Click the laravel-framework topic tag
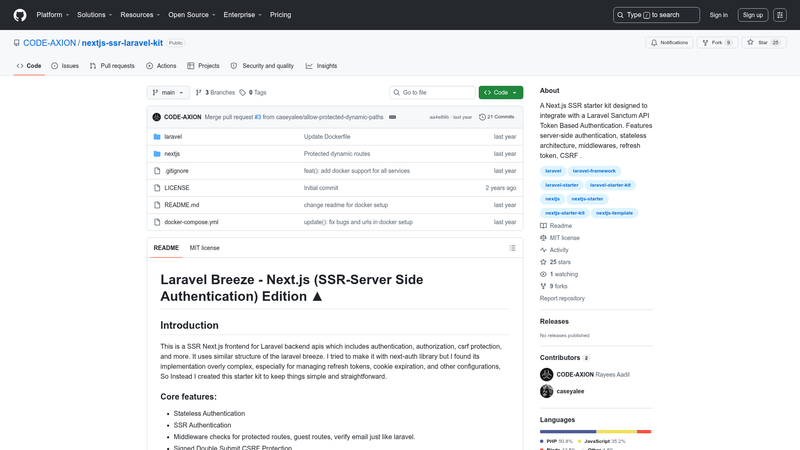 tap(594, 171)
